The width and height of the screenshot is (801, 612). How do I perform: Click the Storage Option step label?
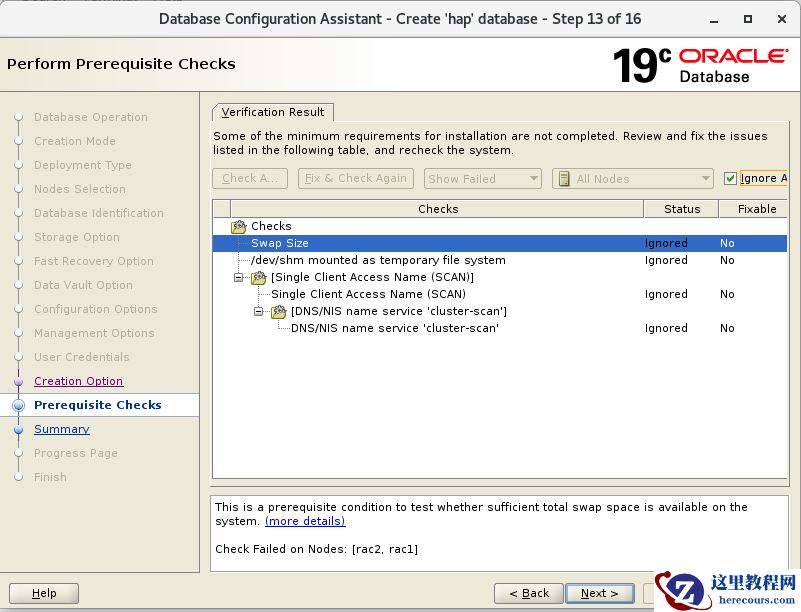click(x=77, y=237)
